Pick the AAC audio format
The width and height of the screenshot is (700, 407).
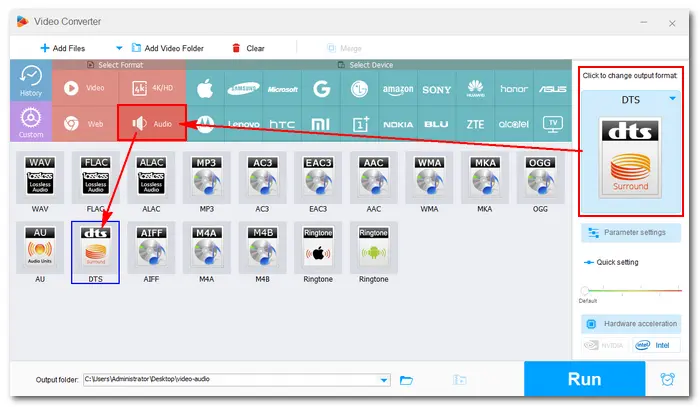(374, 177)
